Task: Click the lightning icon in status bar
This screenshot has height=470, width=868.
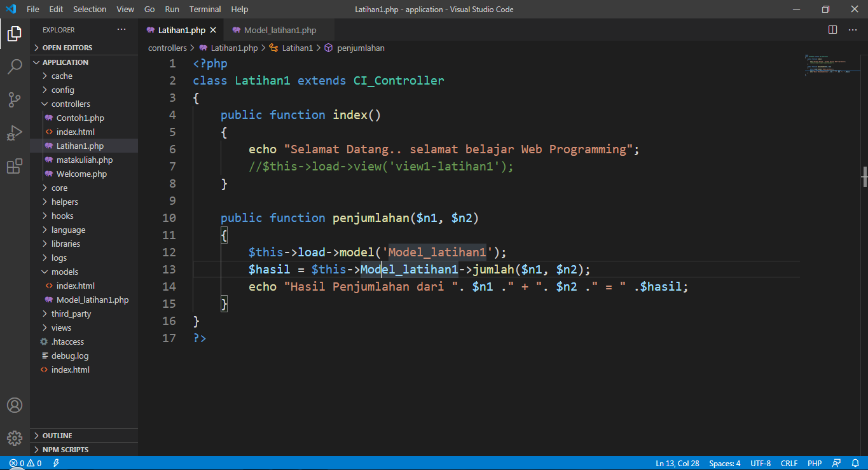Action: 55,463
